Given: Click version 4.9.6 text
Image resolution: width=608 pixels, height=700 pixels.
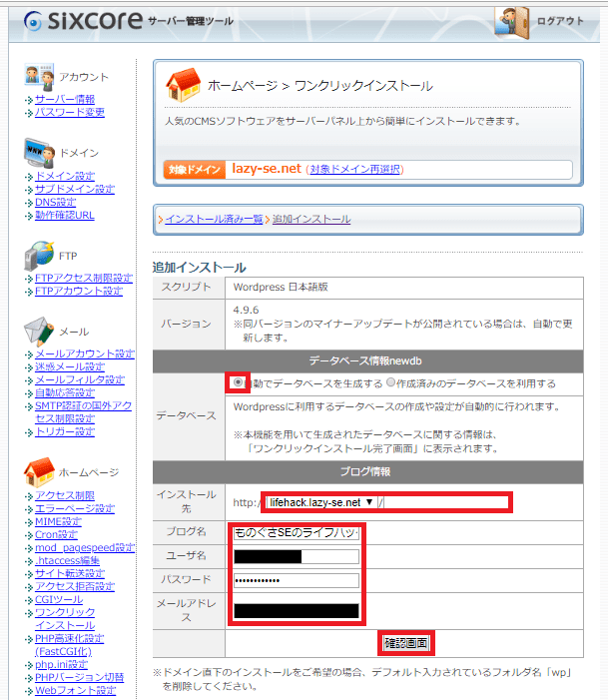Looking at the screenshot, I should coord(246,310).
